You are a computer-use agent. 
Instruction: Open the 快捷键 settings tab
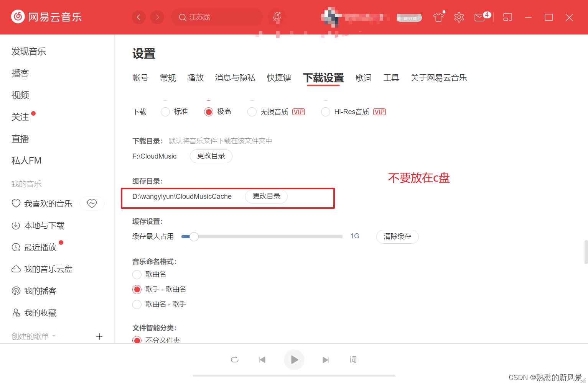click(279, 78)
